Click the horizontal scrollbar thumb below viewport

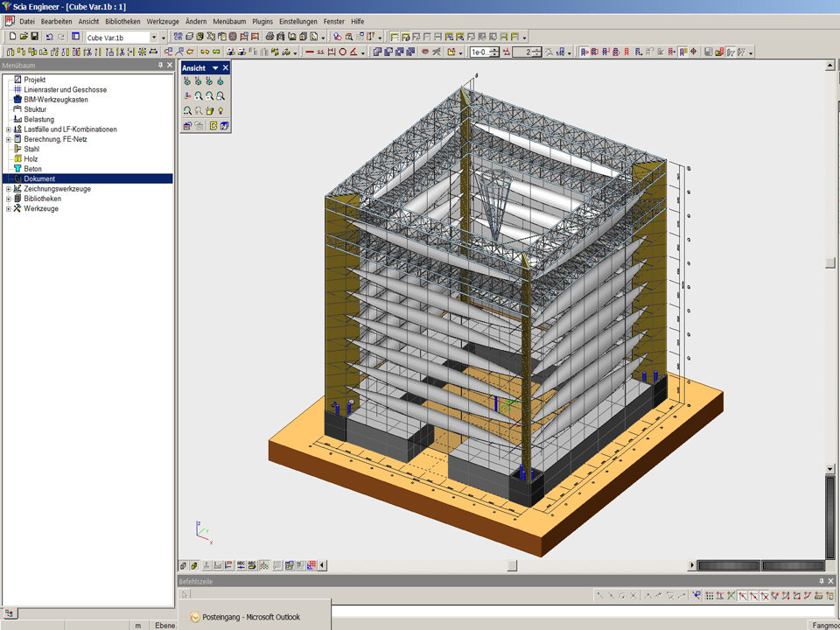pos(512,565)
